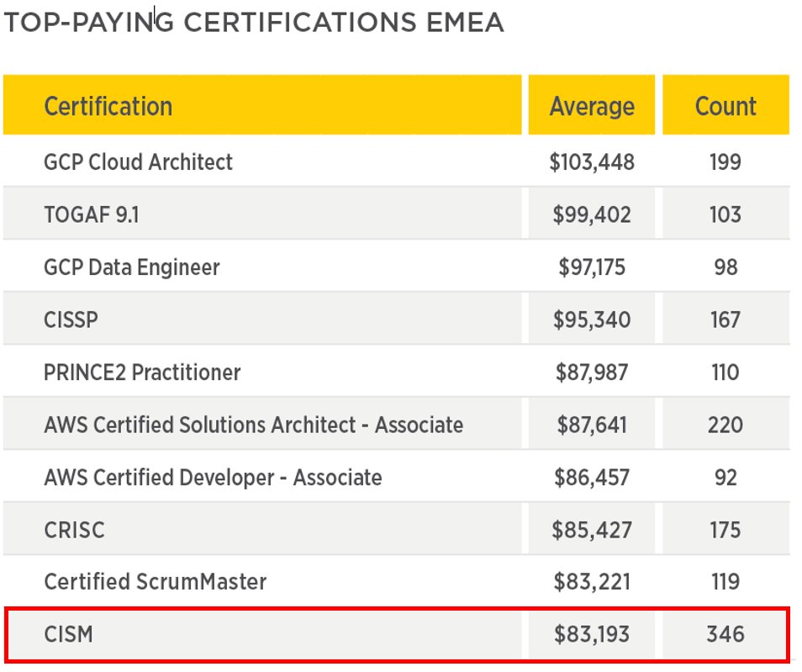Click the count value '220'
This screenshot has height=672, width=802.
click(725, 426)
